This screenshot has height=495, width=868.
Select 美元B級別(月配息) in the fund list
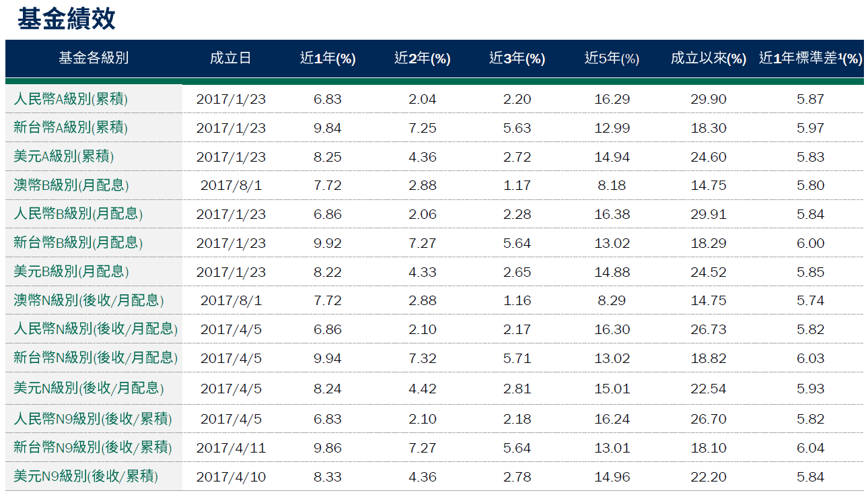[71, 271]
